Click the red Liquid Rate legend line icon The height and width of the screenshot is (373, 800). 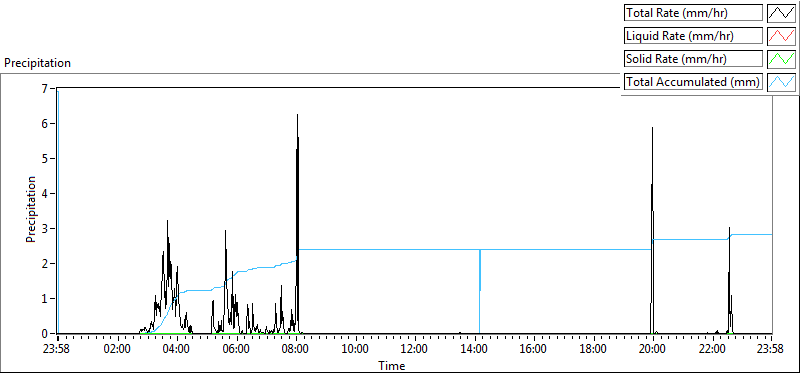781,36
